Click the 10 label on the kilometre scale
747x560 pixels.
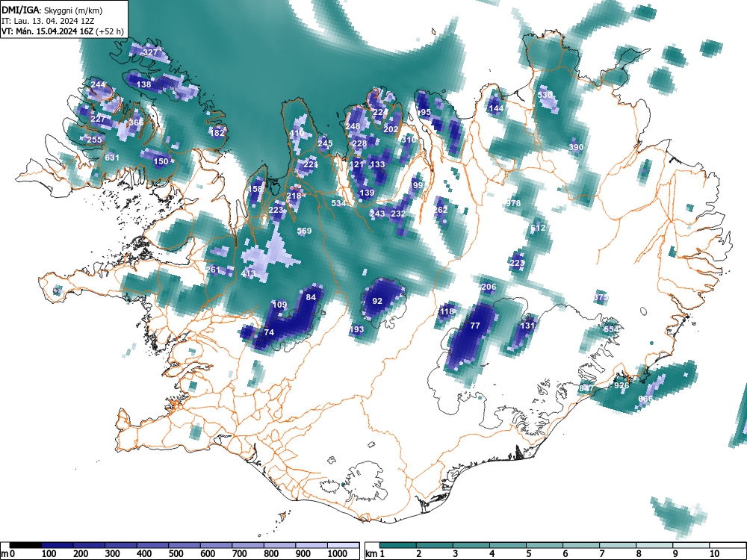pyautogui.click(x=713, y=554)
